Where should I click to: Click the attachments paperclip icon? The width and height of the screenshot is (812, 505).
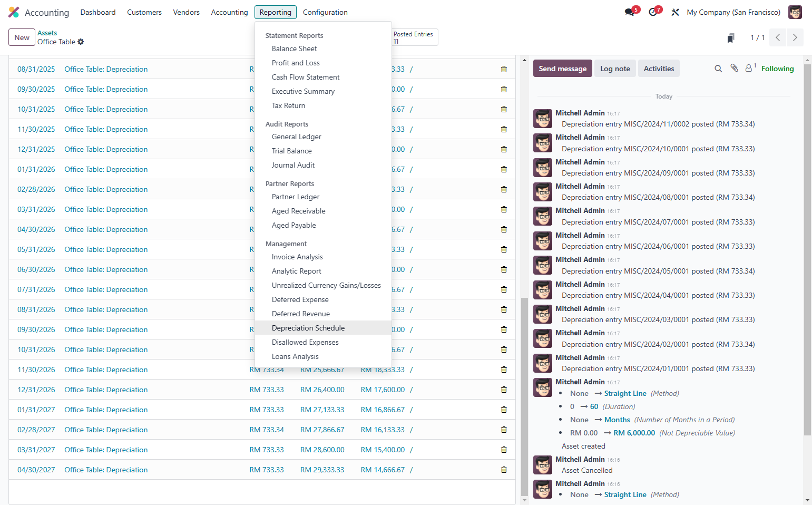coord(734,68)
